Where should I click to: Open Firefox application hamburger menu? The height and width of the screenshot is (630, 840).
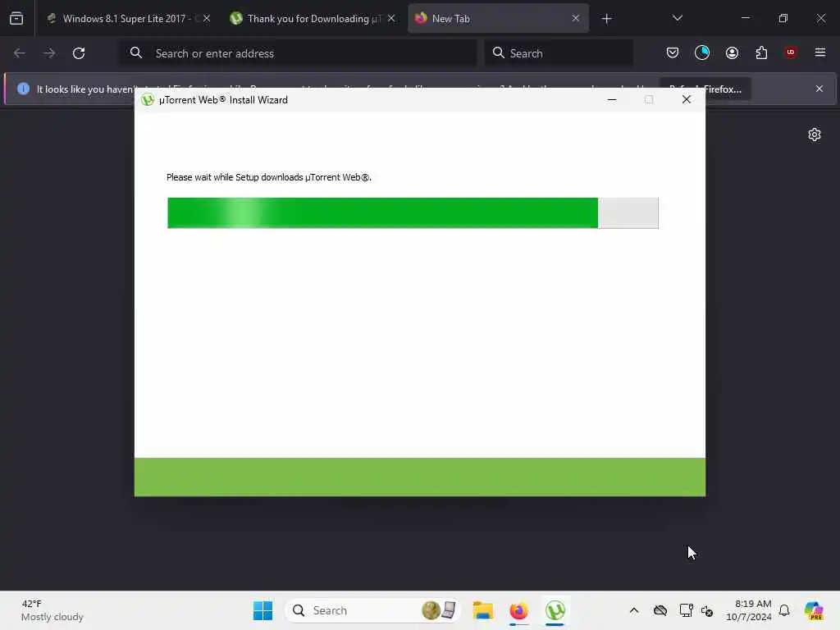coord(820,52)
